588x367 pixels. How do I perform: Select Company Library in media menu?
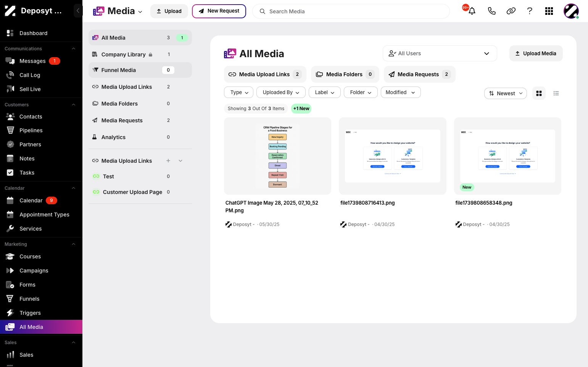tap(140, 54)
